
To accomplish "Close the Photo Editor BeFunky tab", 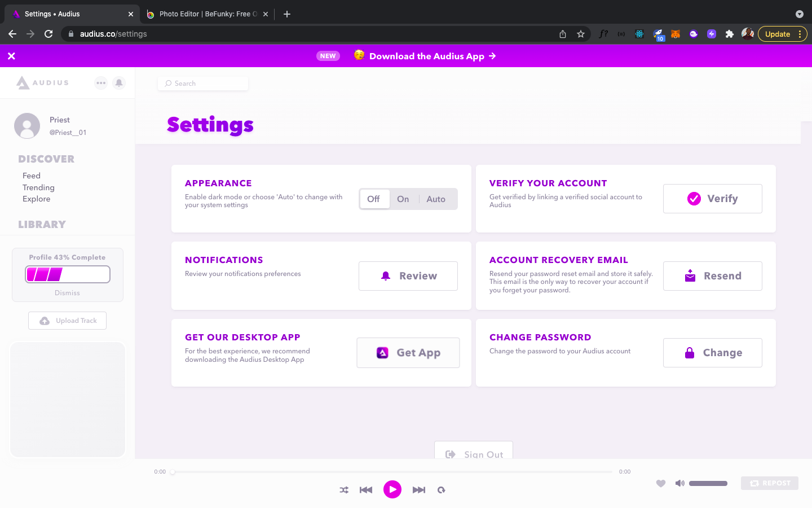I will pyautogui.click(x=266, y=14).
